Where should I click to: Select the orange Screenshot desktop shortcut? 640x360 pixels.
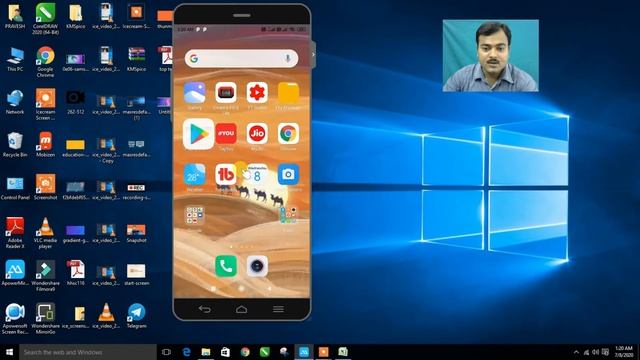(45, 187)
